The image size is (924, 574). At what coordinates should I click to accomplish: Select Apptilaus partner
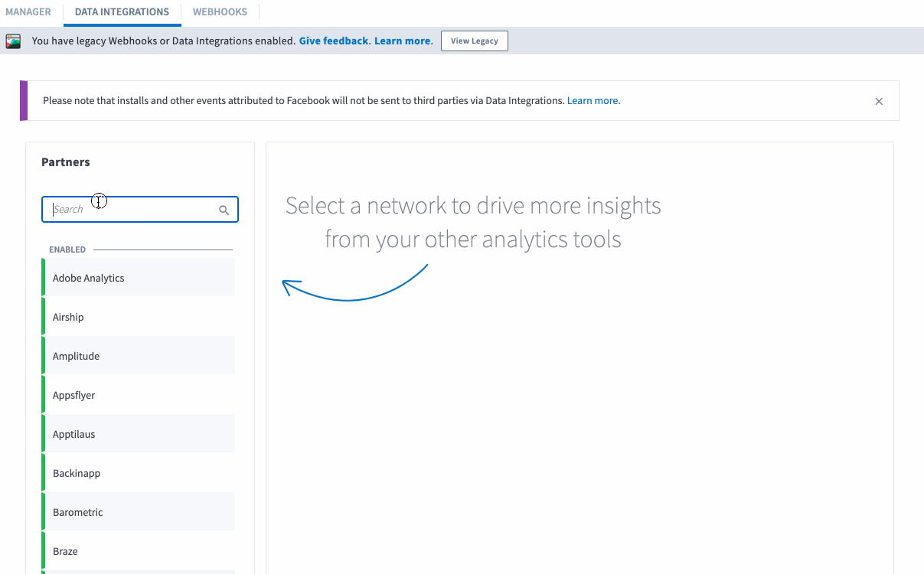pyautogui.click(x=138, y=434)
